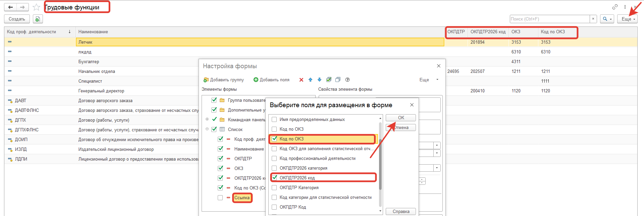Image resolution: width=644 pixels, height=216 pixels.
Task: Uncheck the ОКПДТР2026 код field checkbox
Action: click(x=274, y=178)
